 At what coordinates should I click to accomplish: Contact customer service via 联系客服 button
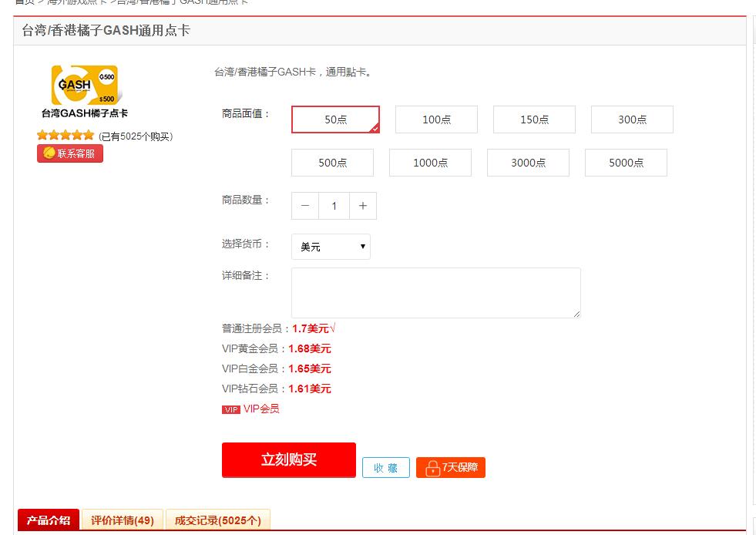coord(70,153)
